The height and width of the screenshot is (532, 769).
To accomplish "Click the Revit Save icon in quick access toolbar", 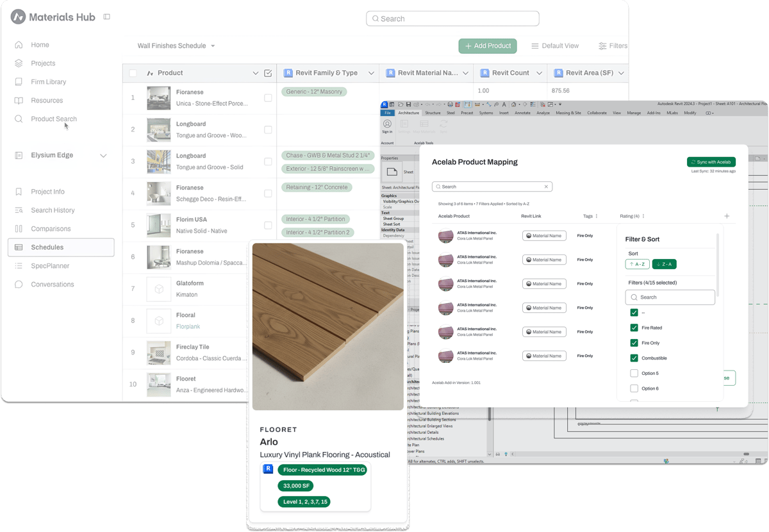I will [x=408, y=104].
